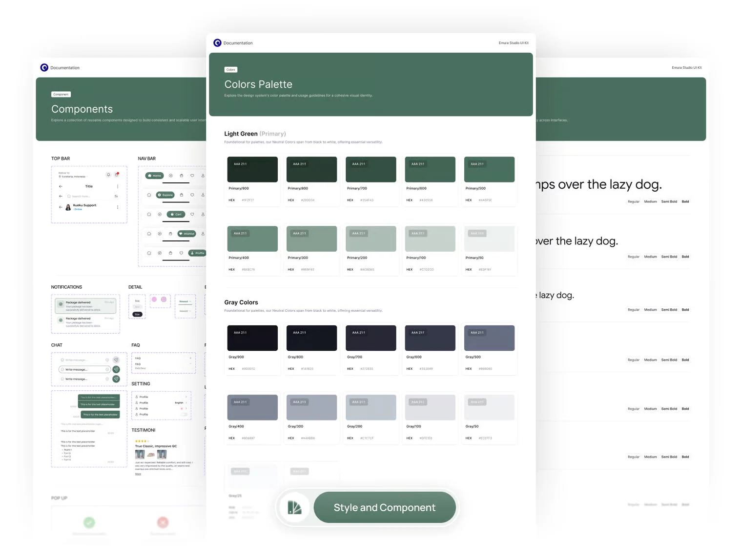The height and width of the screenshot is (560, 742).
Task: Click the heart icon in the Cart nav bar row
Action: click(x=192, y=214)
